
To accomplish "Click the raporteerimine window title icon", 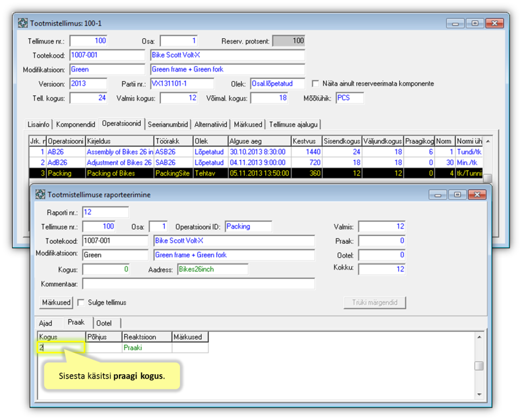I will [40, 195].
